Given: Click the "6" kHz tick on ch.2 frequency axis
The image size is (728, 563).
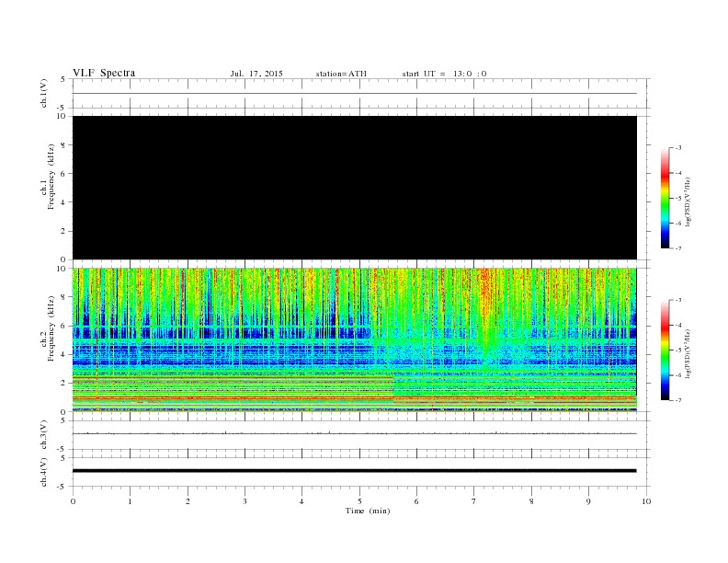Looking at the screenshot, I should pos(64,326).
